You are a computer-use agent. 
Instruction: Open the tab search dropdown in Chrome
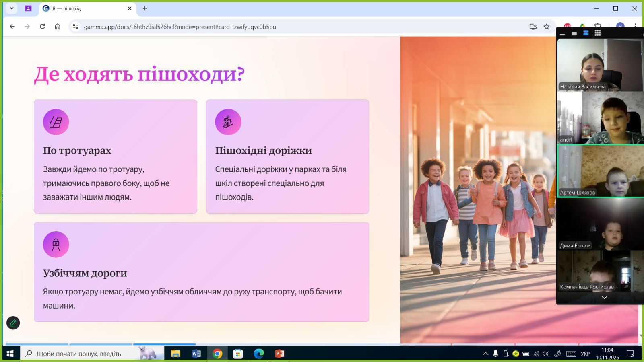pyautogui.click(x=12, y=8)
